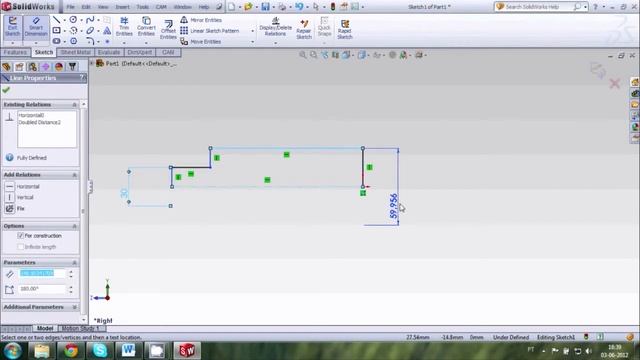Open the DisplayManager tab icon
640x360 pixels.
point(59,67)
